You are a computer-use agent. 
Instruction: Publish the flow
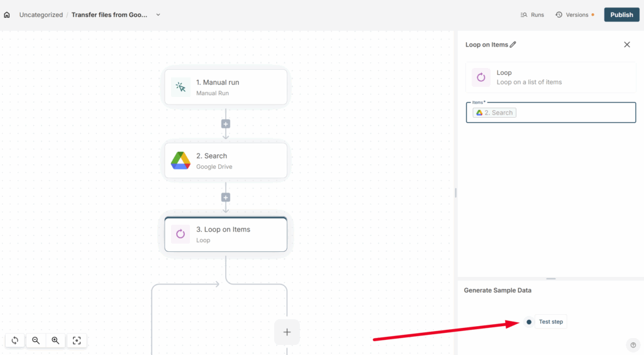click(x=621, y=14)
